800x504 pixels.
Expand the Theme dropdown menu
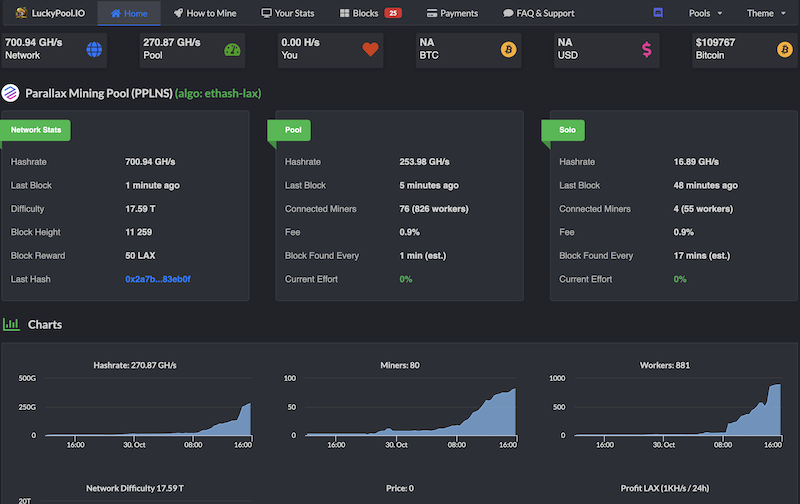(766, 13)
